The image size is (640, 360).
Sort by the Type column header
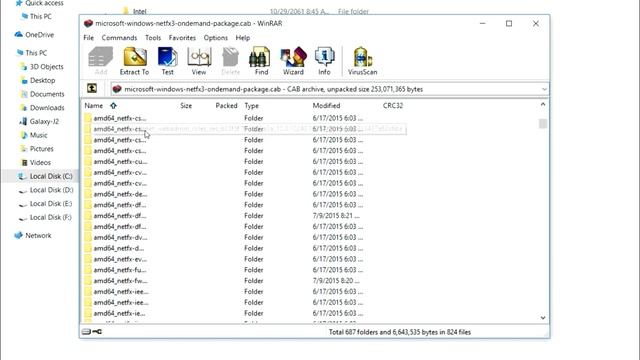251,105
